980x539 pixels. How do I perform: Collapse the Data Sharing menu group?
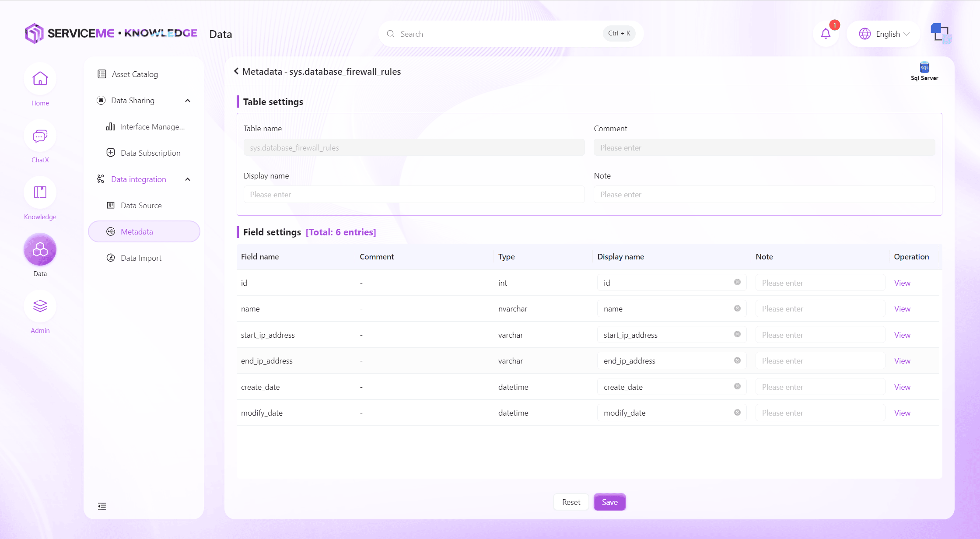[188, 101]
